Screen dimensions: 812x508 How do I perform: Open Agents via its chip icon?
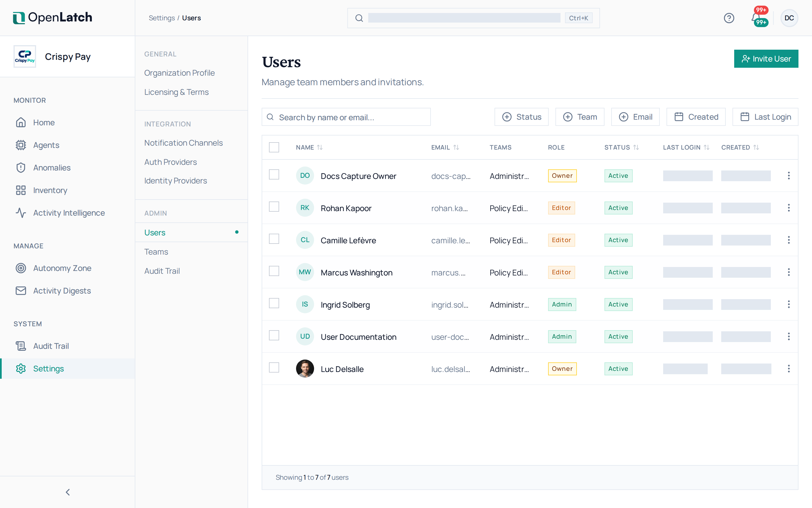[x=21, y=145]
